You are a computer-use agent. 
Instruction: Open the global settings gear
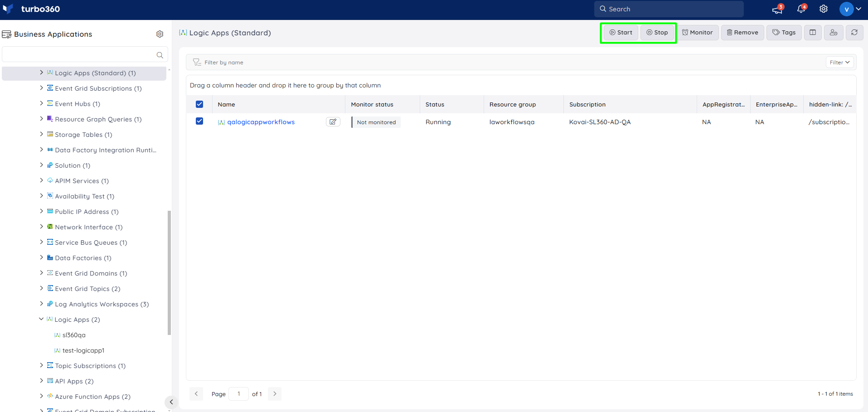click(x=824, y=9)
